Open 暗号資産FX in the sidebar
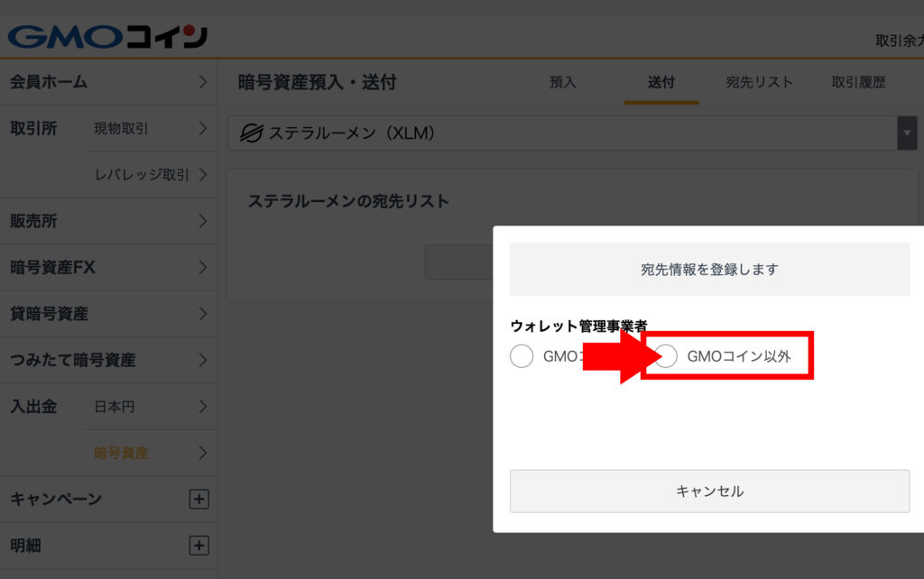 coord(52,268)
